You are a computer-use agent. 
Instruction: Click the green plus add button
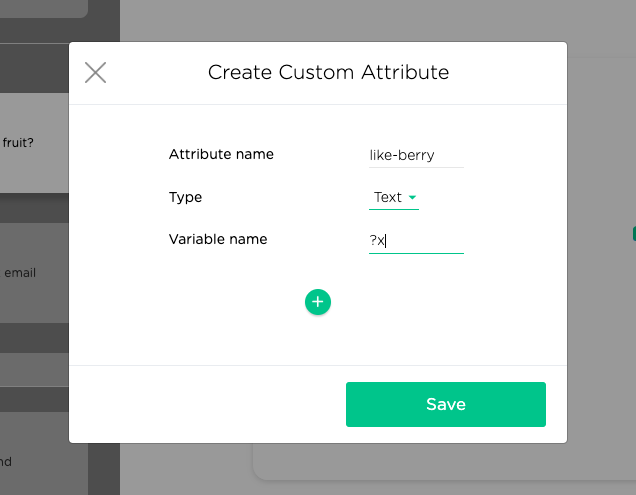coord(318,302)
